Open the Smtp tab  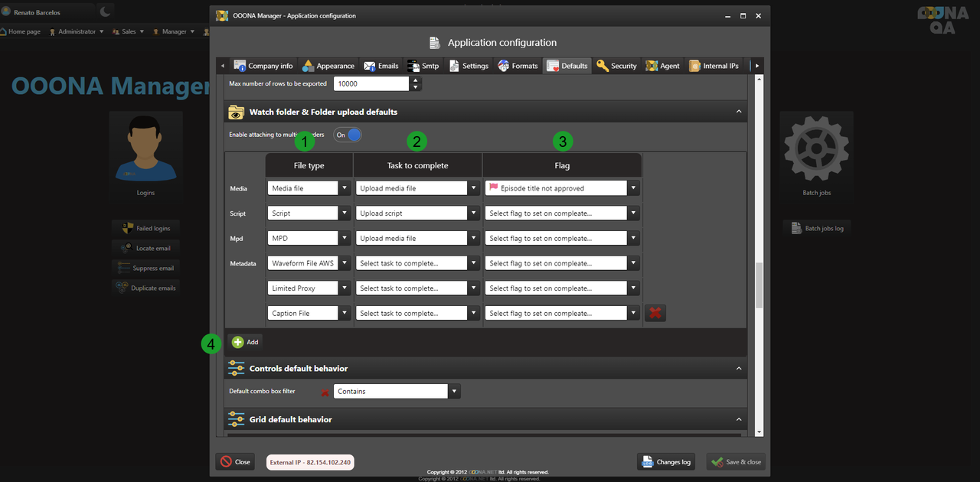(423, 66)
